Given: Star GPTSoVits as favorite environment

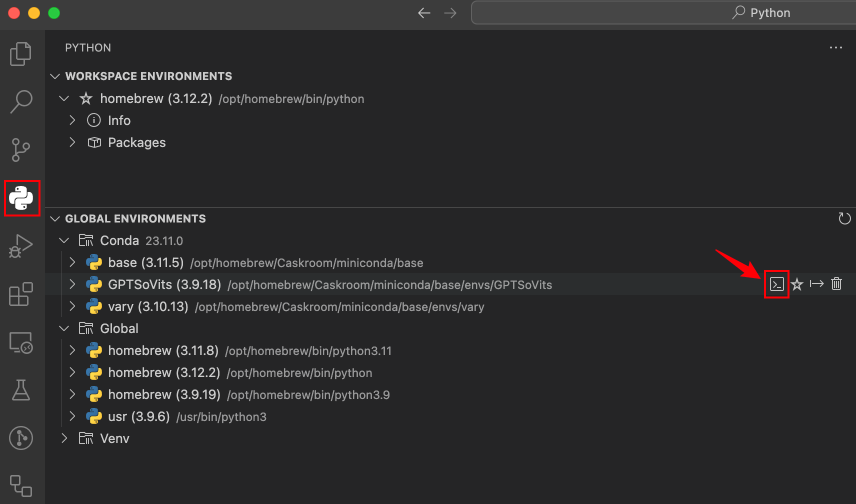Looking at the screenshot, I should pyautogui.click(x=797, y=284).
